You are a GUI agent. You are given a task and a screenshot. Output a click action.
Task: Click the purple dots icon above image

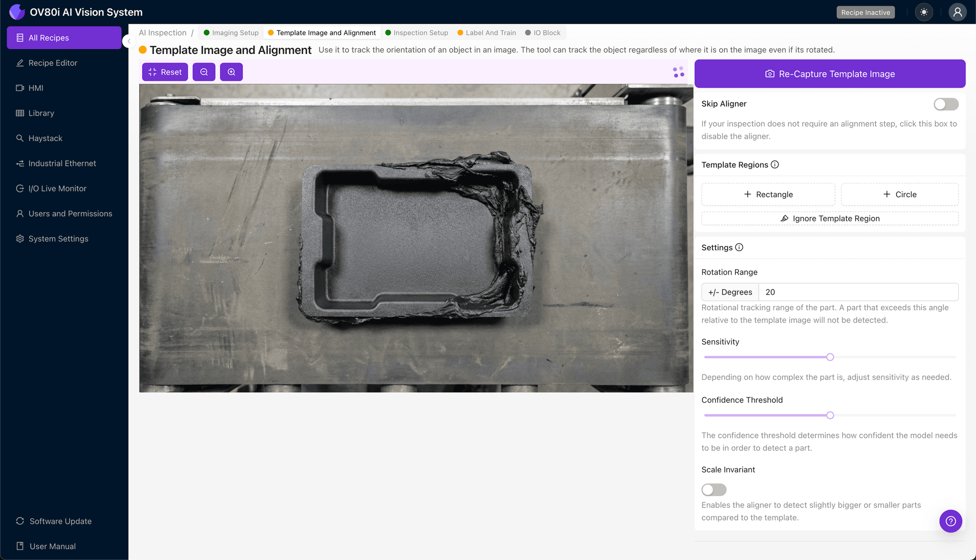click(x=679, y=72)
